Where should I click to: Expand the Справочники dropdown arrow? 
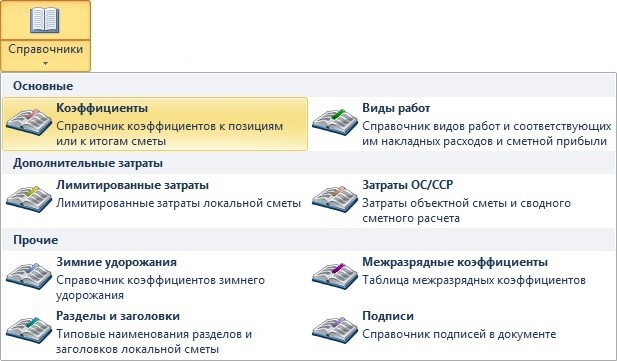(x=46, y=63)
